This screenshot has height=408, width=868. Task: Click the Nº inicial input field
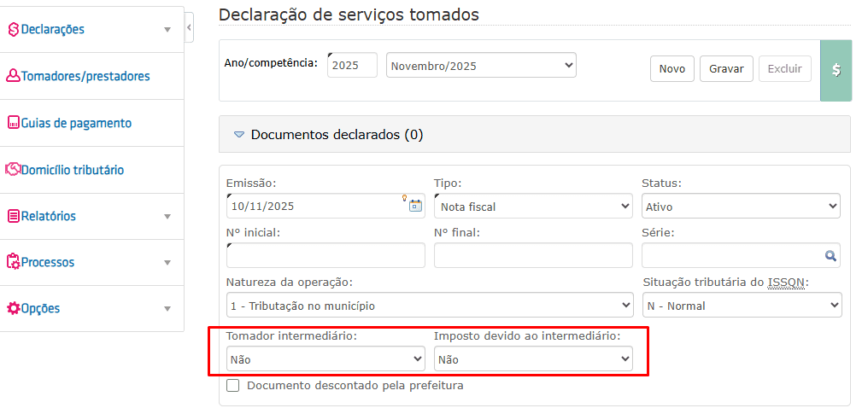(x=325, y=255)
